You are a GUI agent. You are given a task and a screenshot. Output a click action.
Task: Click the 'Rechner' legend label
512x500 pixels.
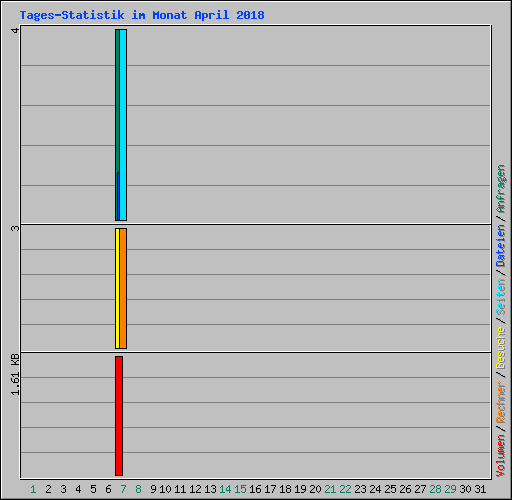point(501,402)
